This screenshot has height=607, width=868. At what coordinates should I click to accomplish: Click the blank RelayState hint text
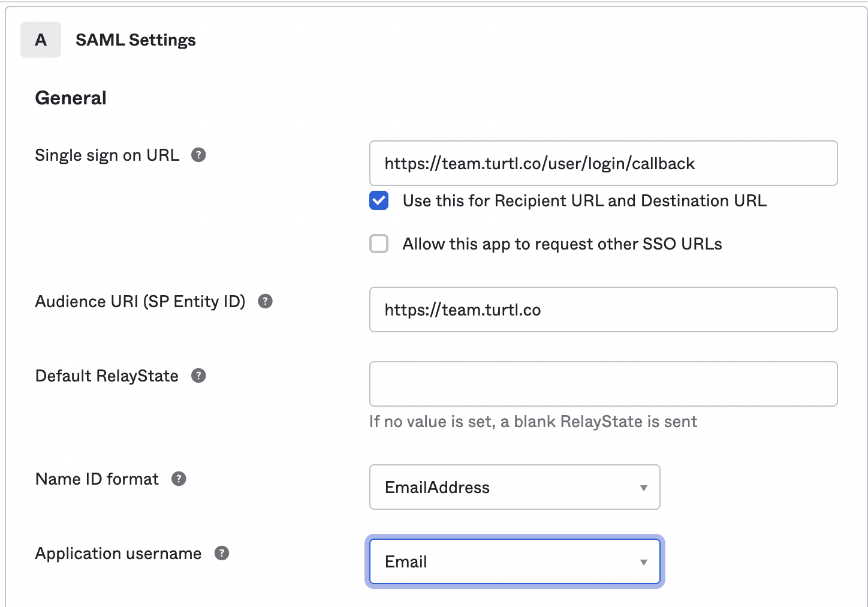533,422
